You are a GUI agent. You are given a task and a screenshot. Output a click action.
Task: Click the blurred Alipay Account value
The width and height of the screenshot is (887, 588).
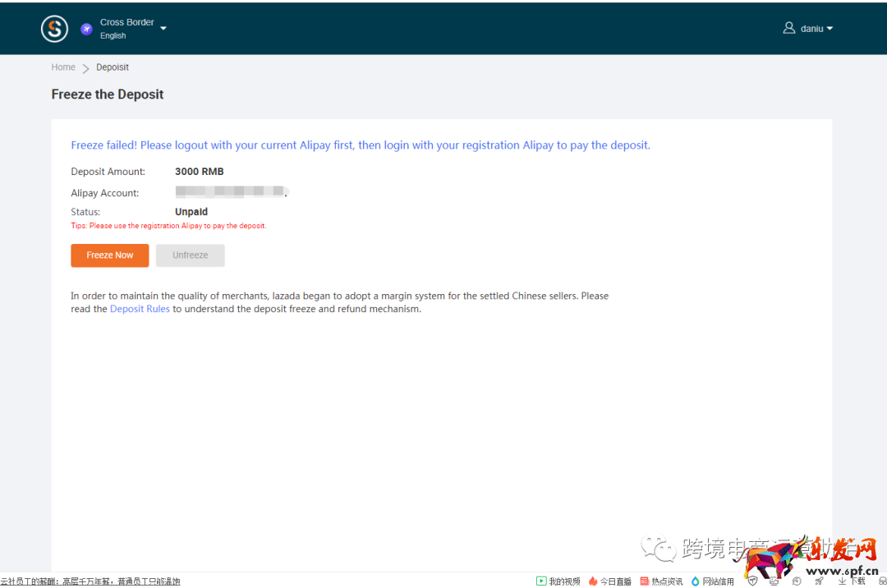click(231, 192)
